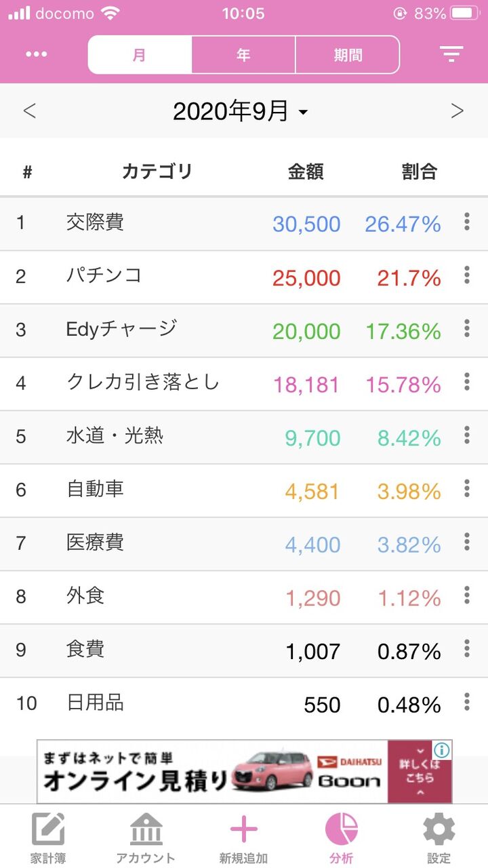Open more options for the 交際費 row
Viewport: 488px width, 868px height.
[466, 222]
